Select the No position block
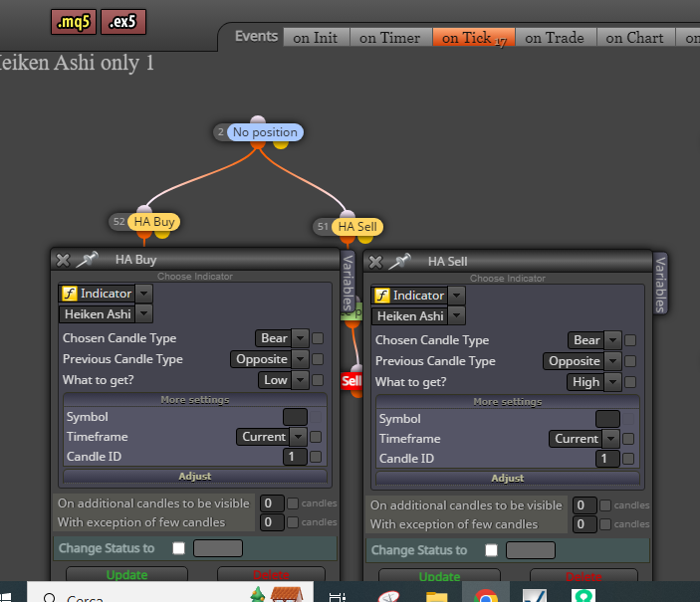The width and height of the screenshot is (700, 602). pyautogui.click(x=265, y=132)
